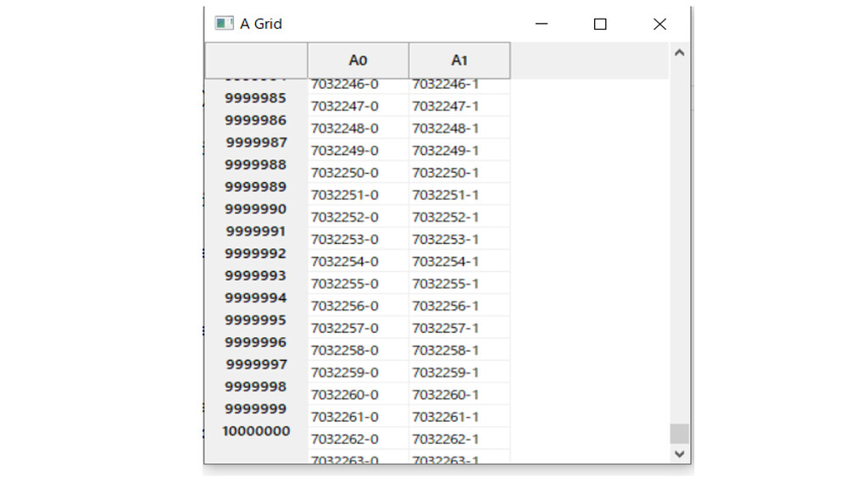Click cell 7032247-1
The height and width of the screenshot is (488, 868).
(459, 106)
